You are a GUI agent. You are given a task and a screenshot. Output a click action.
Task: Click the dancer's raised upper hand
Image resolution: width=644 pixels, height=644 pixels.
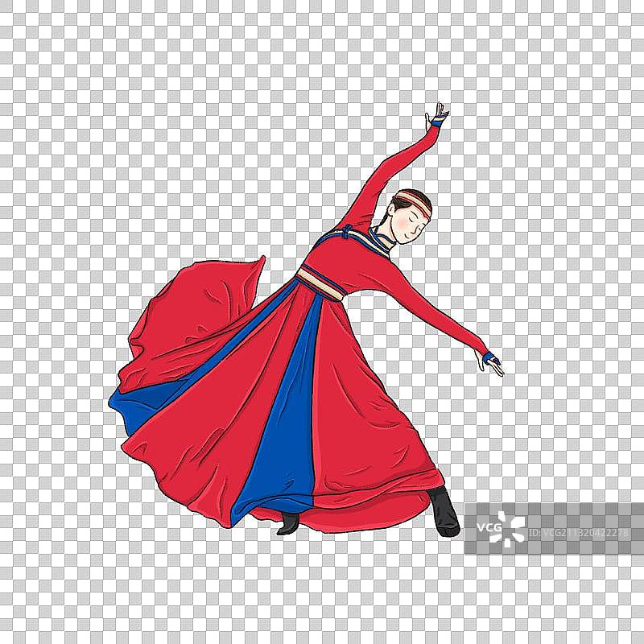438,109
